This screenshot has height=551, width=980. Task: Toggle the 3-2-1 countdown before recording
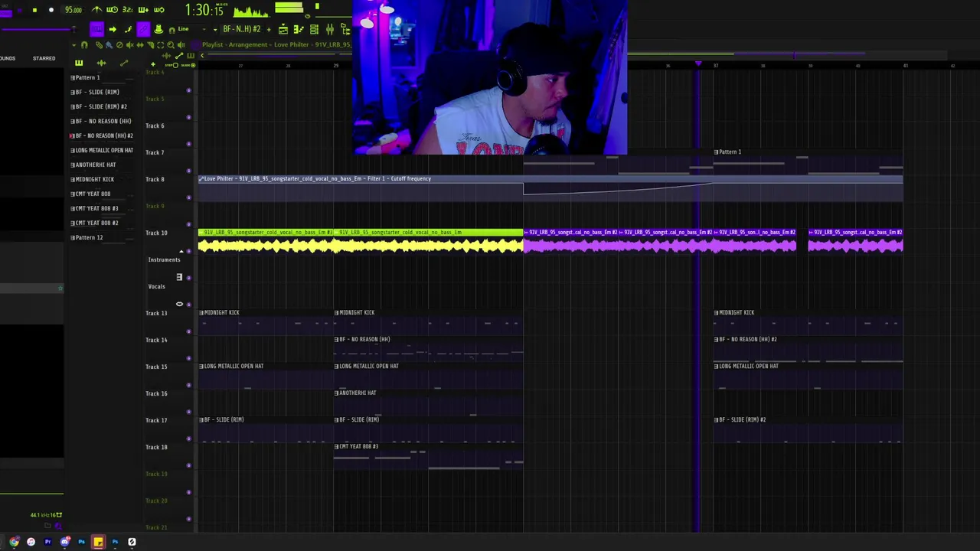[x=127, y=10]
